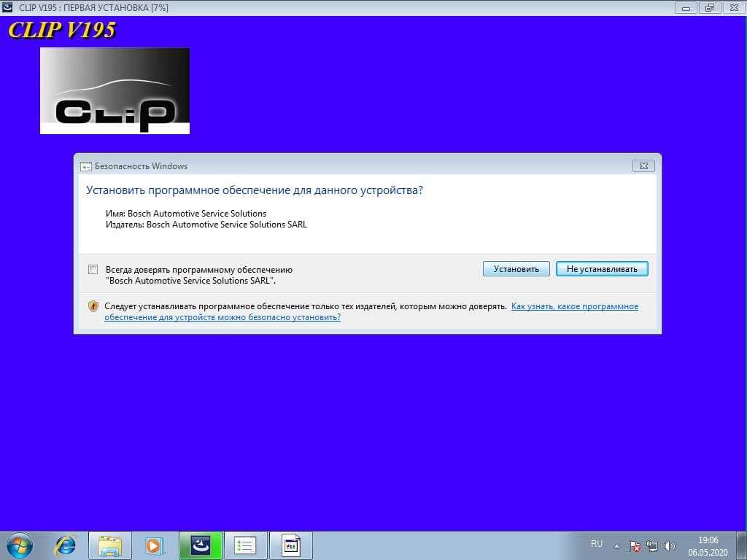Click the Не устанавливать button
747x560 pixels.
pyautogui.click(x=602, y=269)
